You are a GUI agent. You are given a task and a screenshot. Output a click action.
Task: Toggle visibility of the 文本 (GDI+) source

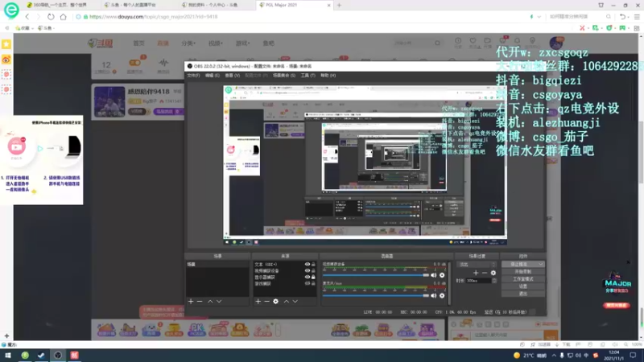tap(308, 265)
